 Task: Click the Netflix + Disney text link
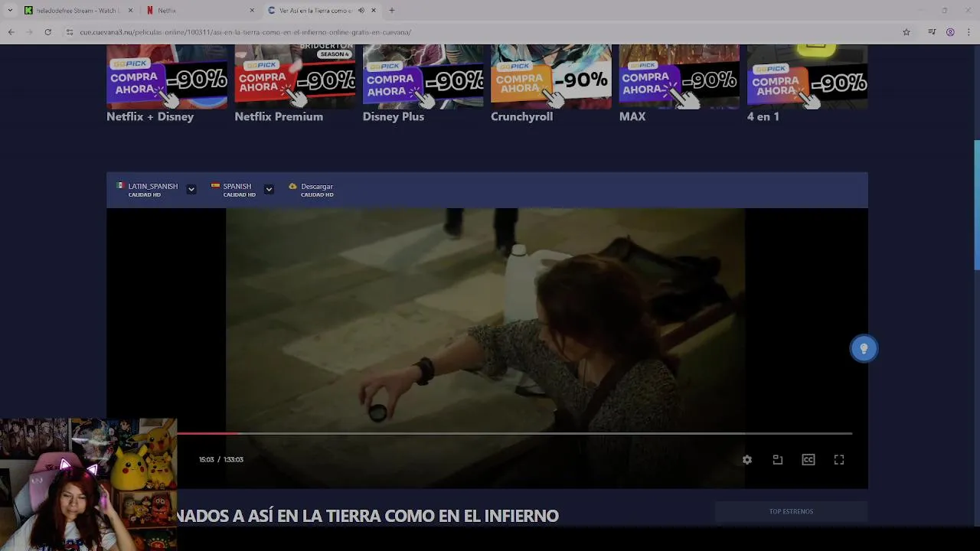click(x=150, y=116)
